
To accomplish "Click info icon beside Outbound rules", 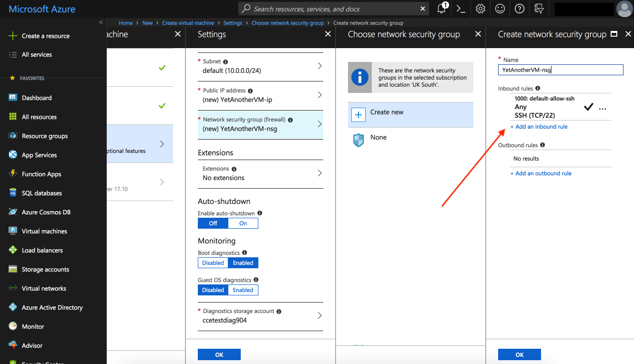I will [x=542, y=145].
